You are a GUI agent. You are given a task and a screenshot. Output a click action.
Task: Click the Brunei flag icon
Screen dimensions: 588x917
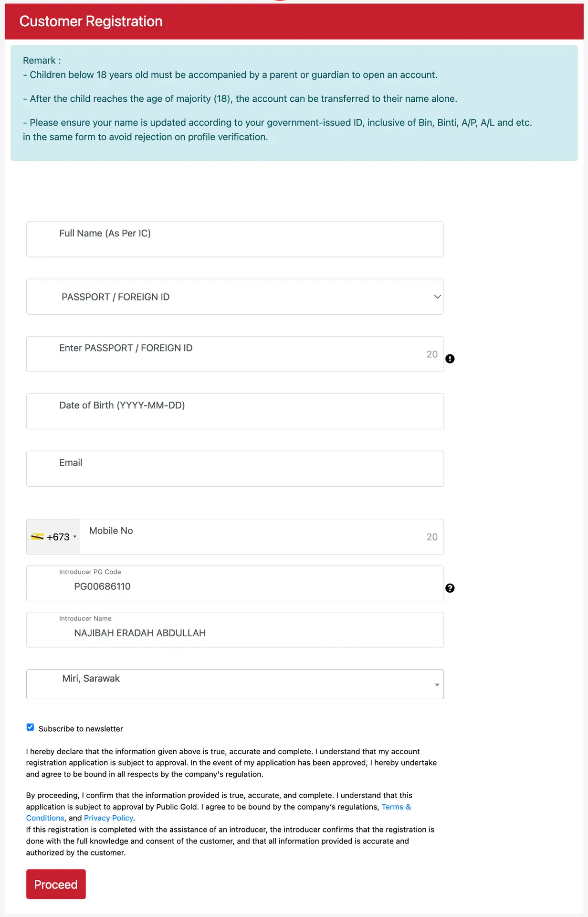point(37,537)
